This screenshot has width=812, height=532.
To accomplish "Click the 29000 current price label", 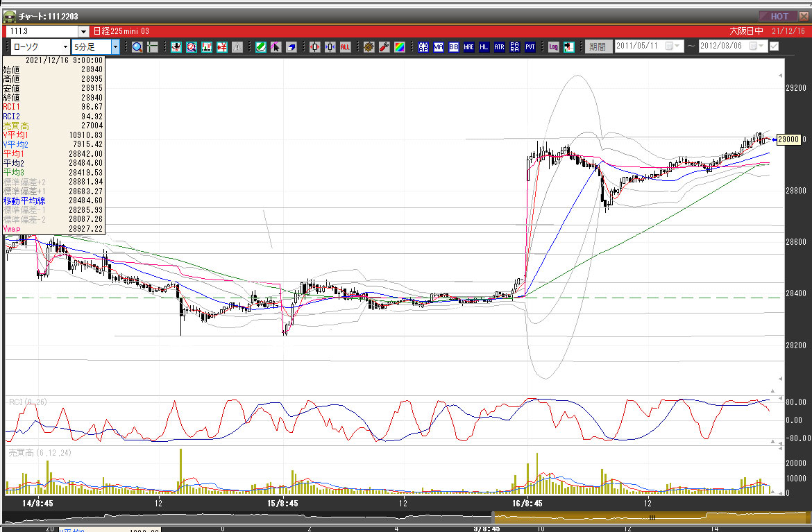I will click(788, 139).
